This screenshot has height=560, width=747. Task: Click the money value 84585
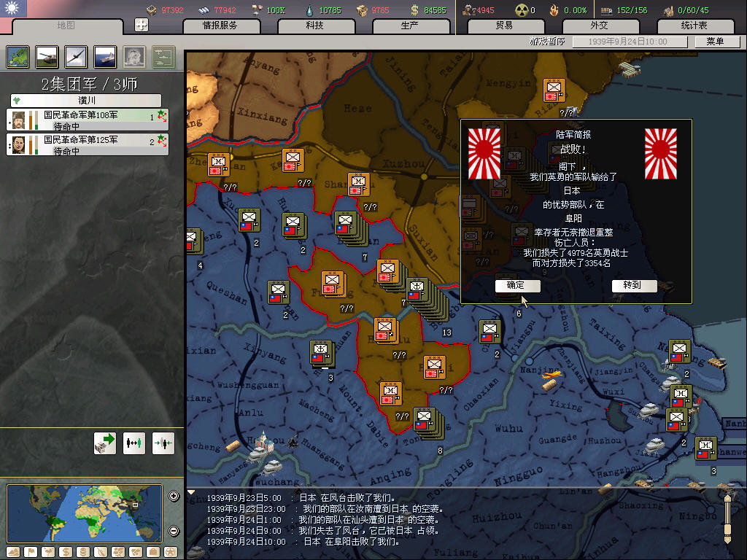(x=435, y=10)
